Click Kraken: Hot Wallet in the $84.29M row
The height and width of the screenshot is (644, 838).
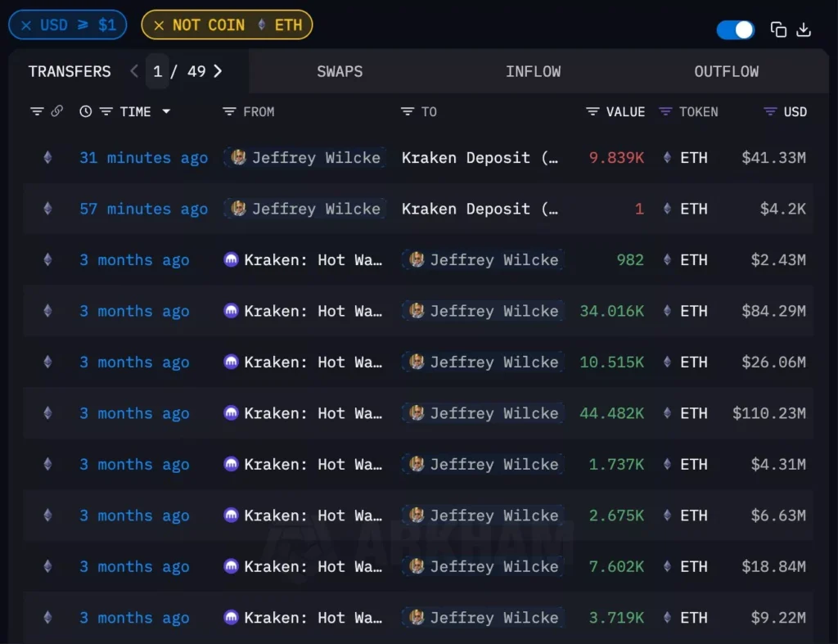(x=303, y=310)
